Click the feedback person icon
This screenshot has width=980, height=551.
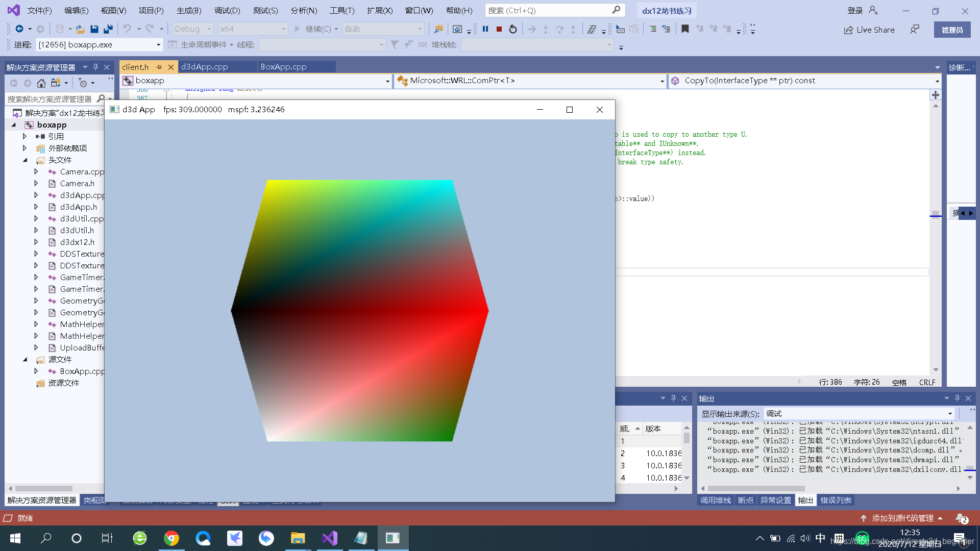pos(915,30)
